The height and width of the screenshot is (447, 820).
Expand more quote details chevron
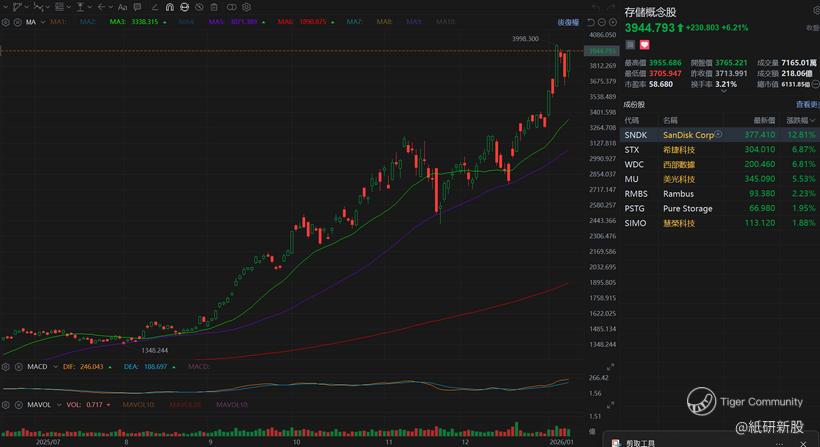(724, 91)
